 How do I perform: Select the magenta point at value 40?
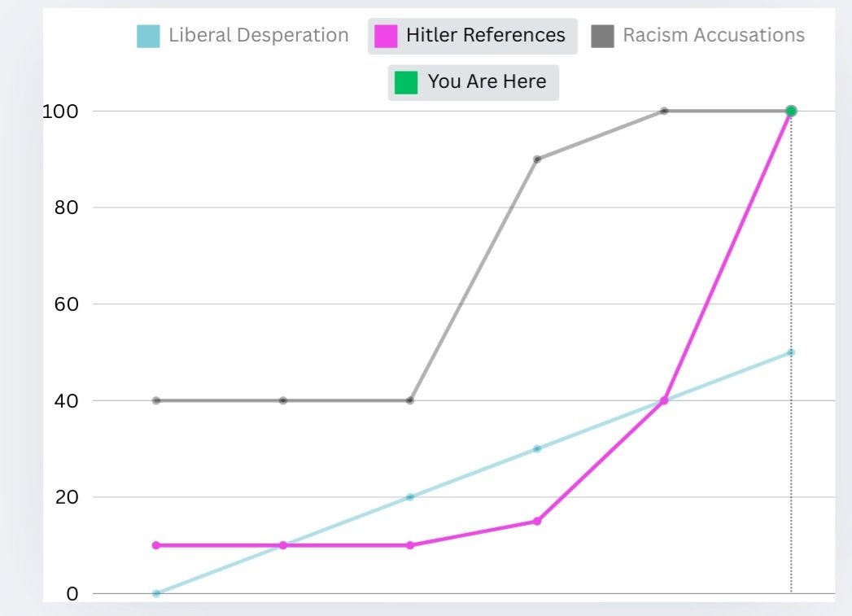[x=663, y=400]
